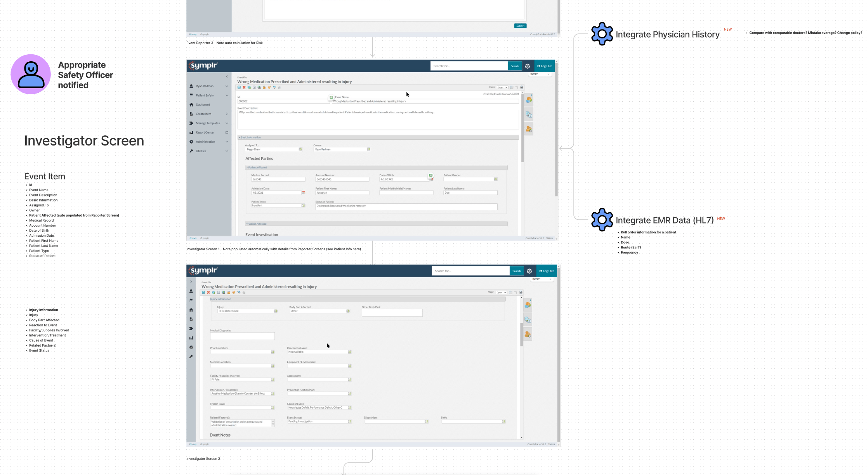Click inside the Search for... input field
The height and width of the screenshot is (475, 868).
tap(469, 66)
